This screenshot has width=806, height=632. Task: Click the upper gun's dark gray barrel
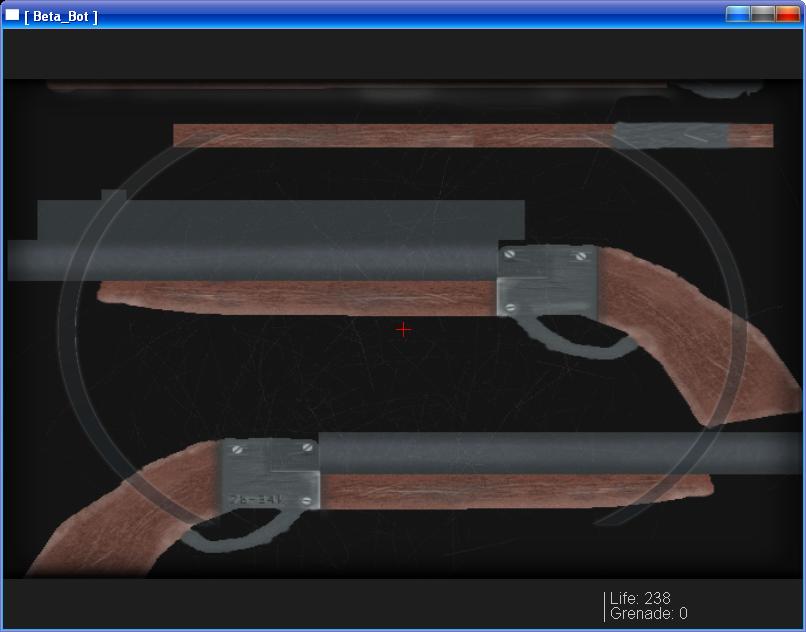[x=250, y=260]
